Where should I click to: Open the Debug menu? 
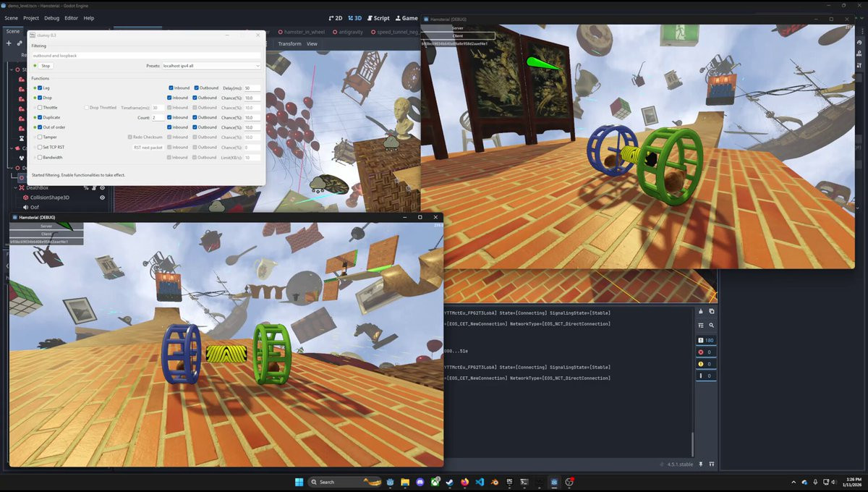click(52, 18)
